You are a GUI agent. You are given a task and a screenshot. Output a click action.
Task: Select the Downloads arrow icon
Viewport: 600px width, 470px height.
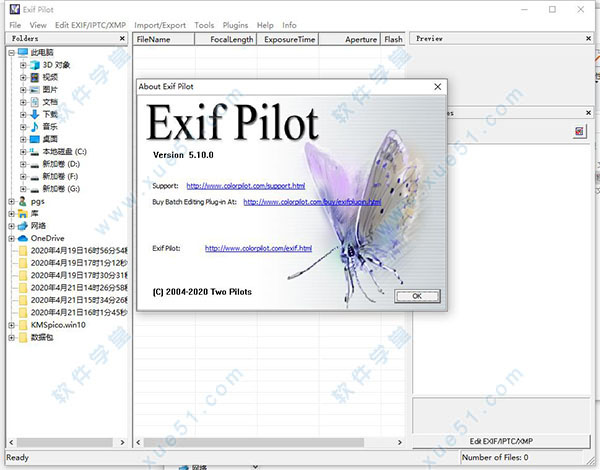[x=35, y=114]
